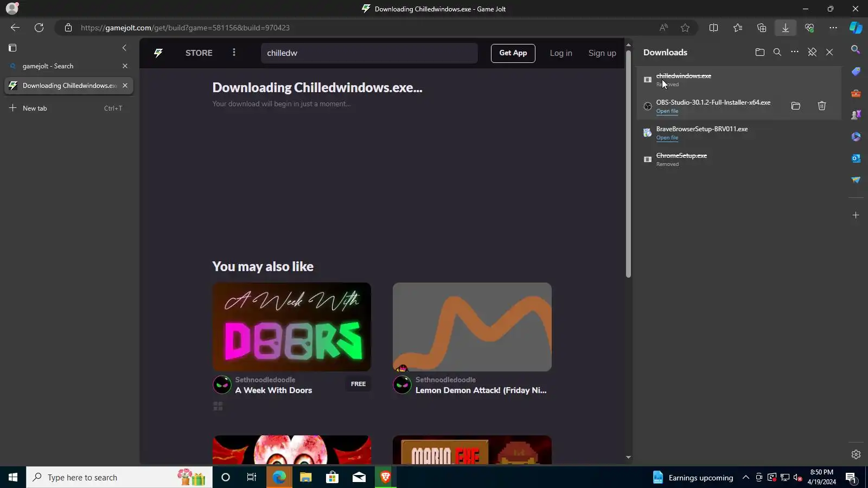The height and width of the screenshot is (488, 868).
Task: Add this page to favorites
Action: pyautogui.click(x=685, y=28)
